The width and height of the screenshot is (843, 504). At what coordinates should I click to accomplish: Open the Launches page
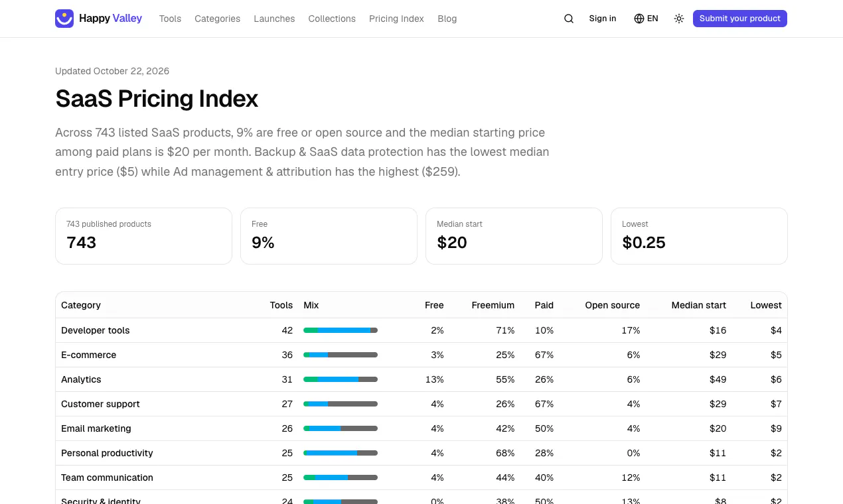[x=274, y=19]
